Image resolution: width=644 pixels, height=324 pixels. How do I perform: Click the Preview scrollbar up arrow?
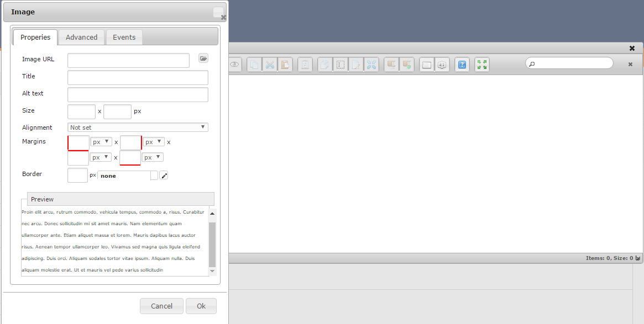coord(212,214)
